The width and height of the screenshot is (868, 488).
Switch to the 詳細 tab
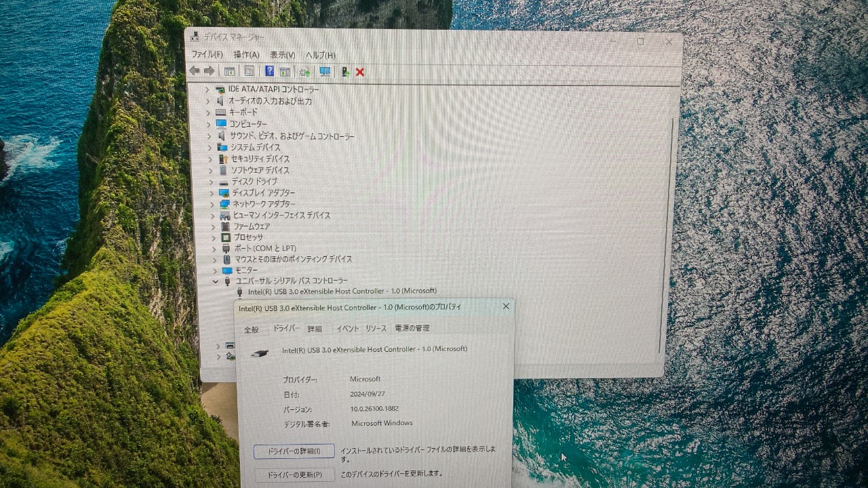(315, 329)
